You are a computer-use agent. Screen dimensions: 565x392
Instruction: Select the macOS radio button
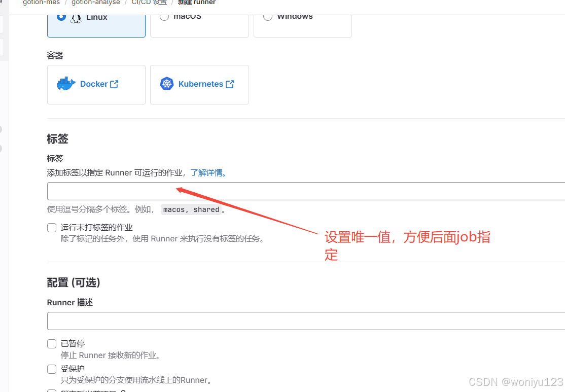tap(164, 16)
